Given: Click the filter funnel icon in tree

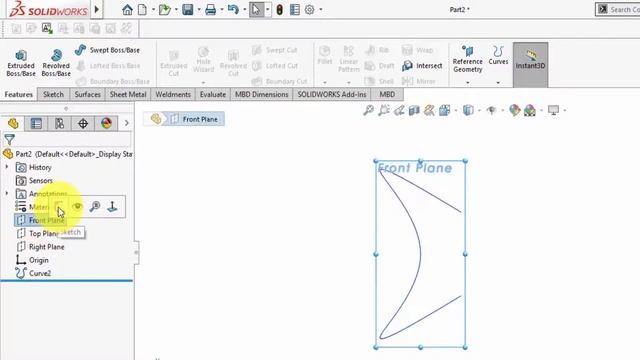Looking at the screenshot, I should [x=9, y=140].
